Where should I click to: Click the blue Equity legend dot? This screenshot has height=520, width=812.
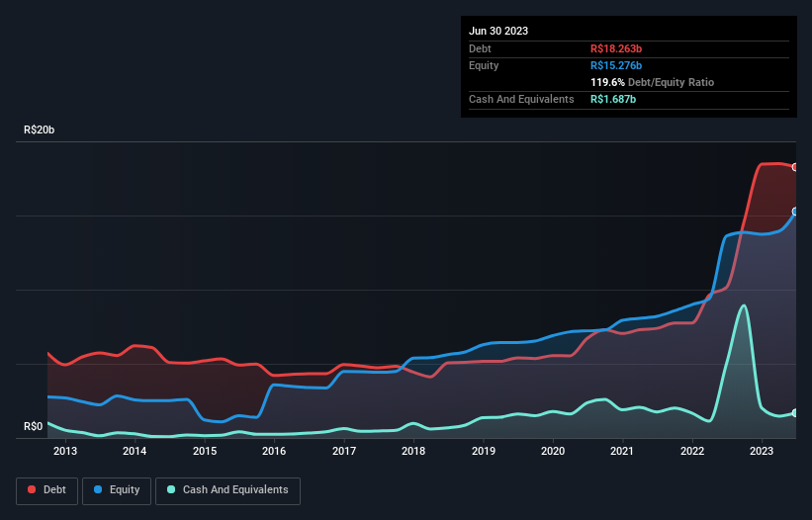pyautogui.click(x=97, y=489)
